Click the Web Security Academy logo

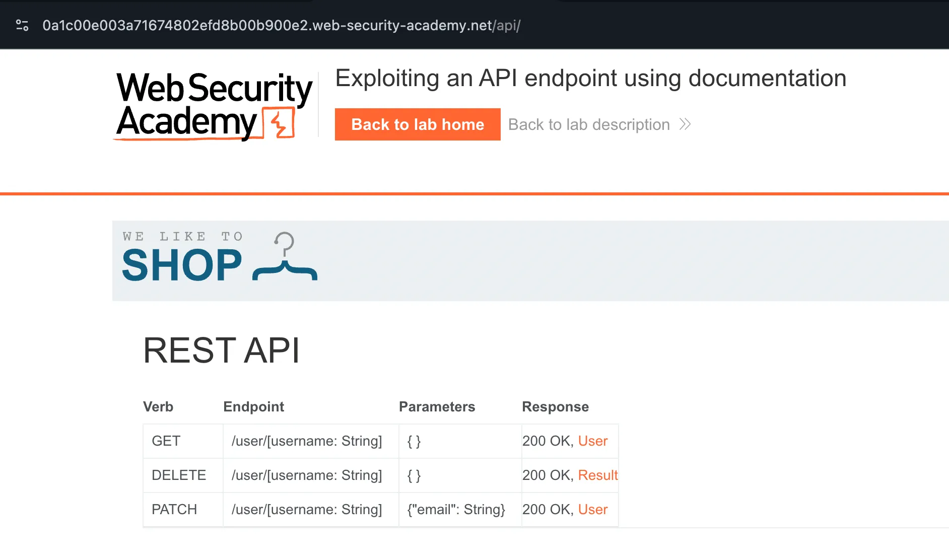214,106
